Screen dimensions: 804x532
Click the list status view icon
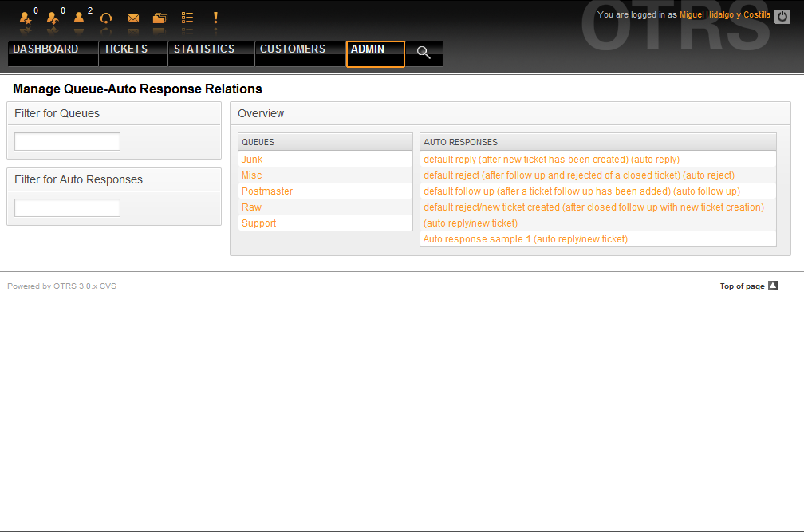pyautogui.click(x=187, y=18)
